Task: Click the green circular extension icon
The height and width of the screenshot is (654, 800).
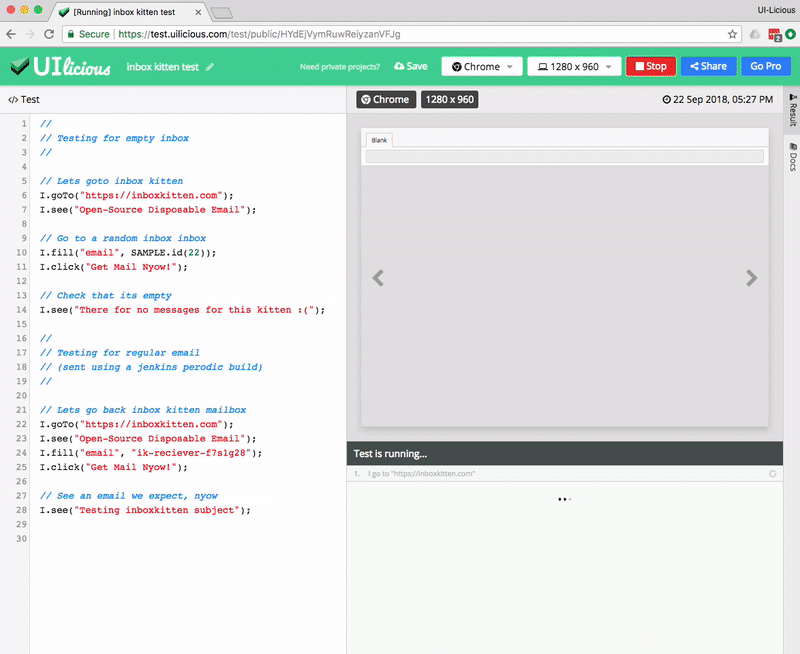Action: click(x=790, y=34)
